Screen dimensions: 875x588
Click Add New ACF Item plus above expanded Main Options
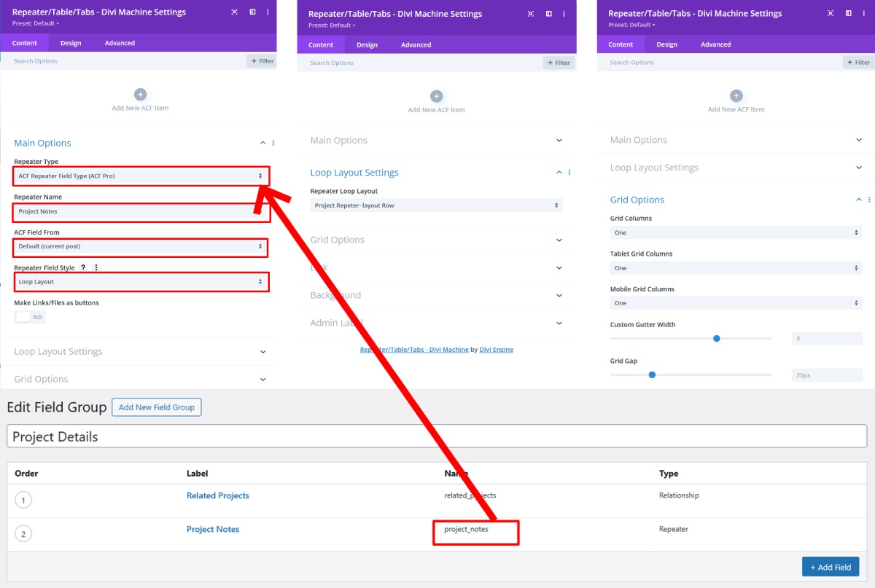[141, 95]
